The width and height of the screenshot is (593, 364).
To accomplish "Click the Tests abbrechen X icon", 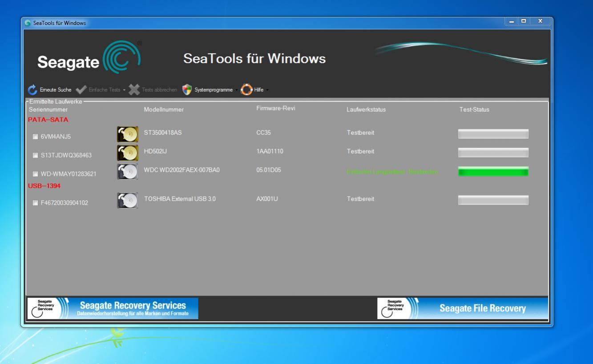I will [x=134, y=89].
